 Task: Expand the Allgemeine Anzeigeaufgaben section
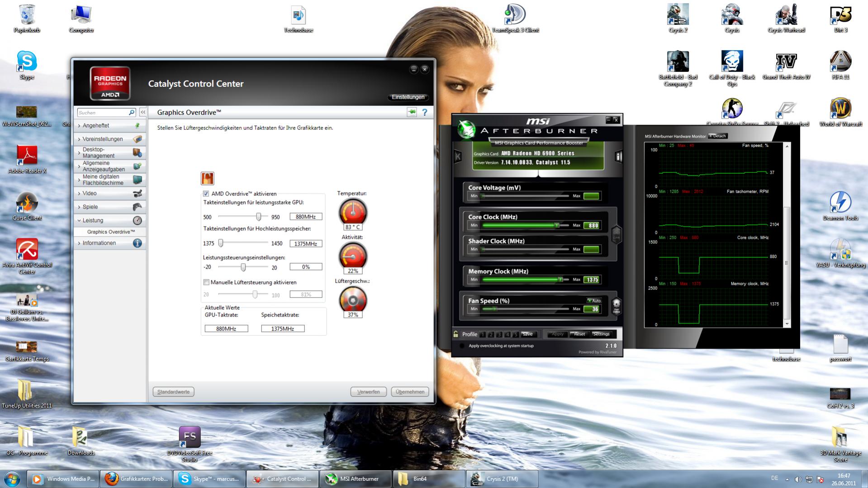tap(109, 166)
